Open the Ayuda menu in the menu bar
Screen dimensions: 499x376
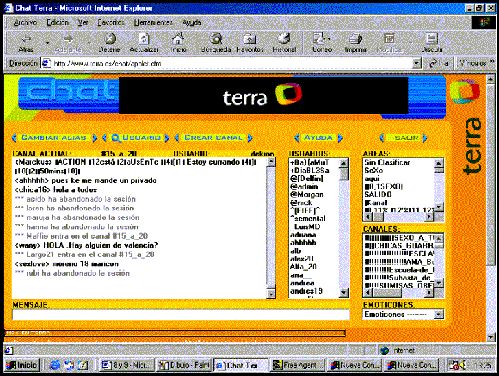point(192,23)
